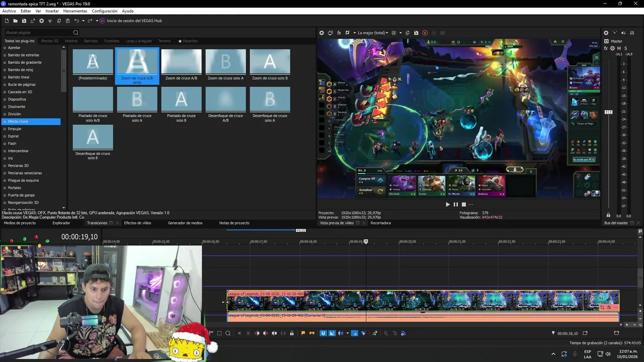Image resolution: width=644 pixels, height=362 pixels.
Task: Adjust the Master bus volume fader
Action: (x=608, y=112)
